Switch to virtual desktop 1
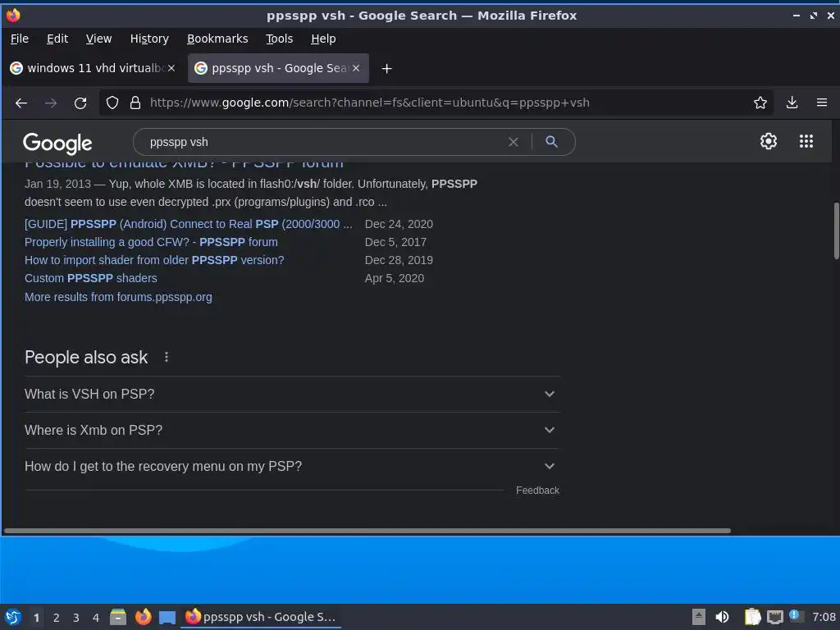Screen dimensions: 840x630 click(x=36, y=618)
